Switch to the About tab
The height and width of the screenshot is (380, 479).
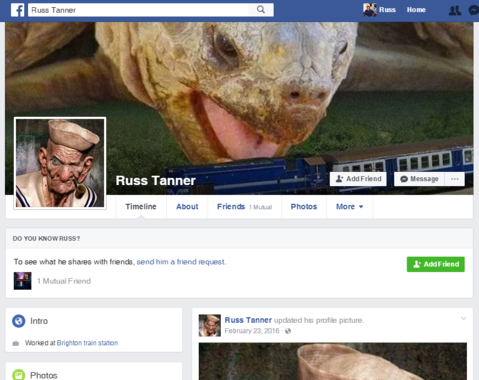click(187, 207)
